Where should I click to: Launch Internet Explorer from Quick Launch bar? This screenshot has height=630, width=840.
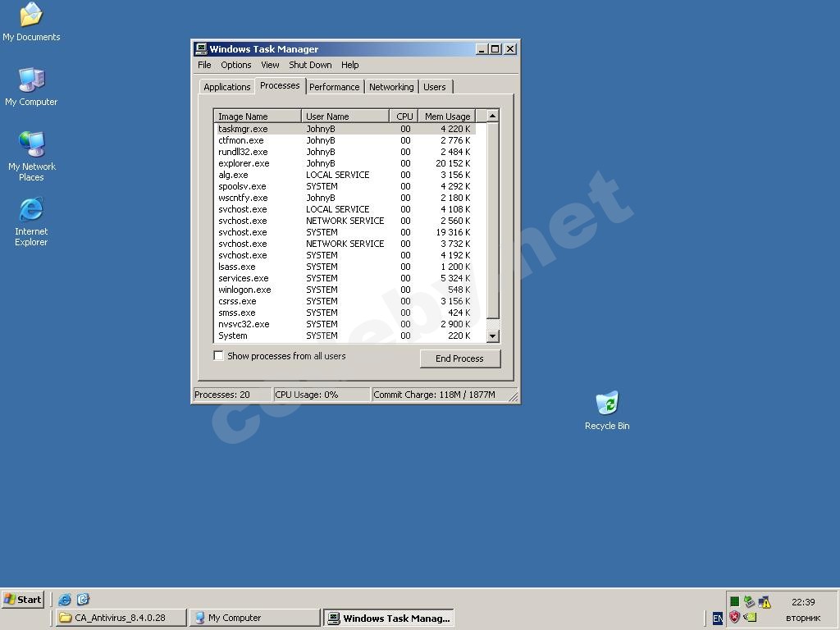(x=65, y=600)
